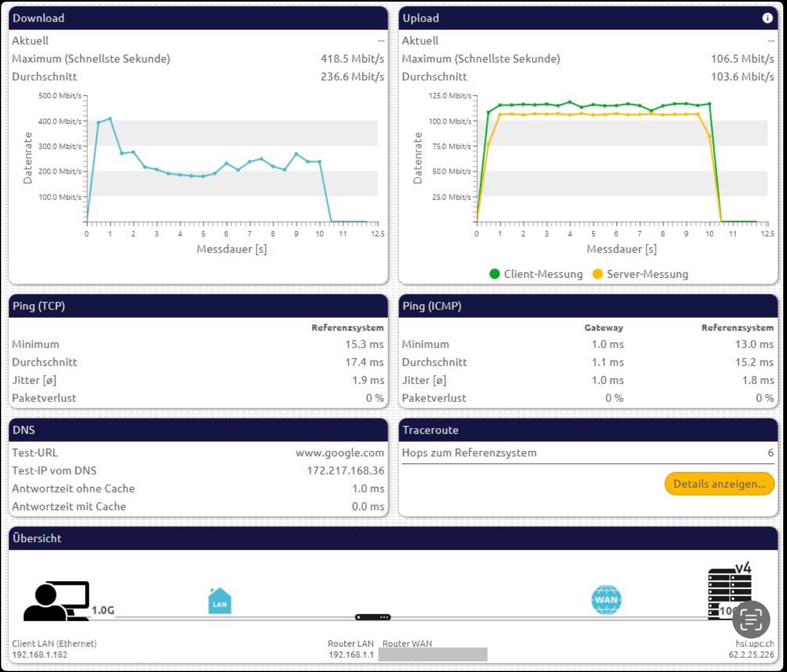787x672 pixels.
Task: Click the download graph peak near 400 Mbit/s
Action: [x=110, y=118]
